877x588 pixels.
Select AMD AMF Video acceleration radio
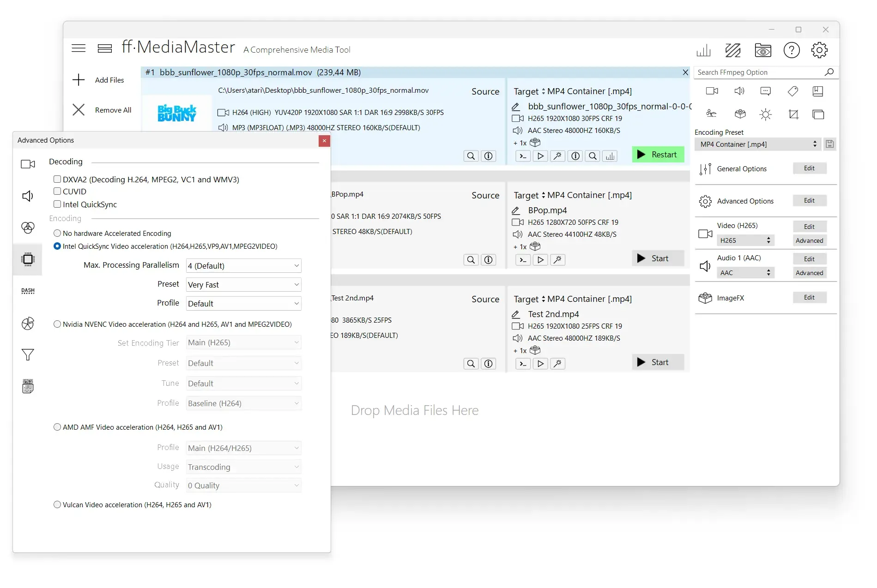(x=57, y=427)
